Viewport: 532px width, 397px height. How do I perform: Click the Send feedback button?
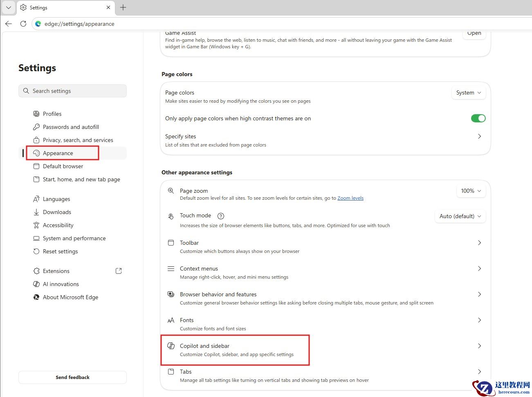tap(72, 377)
